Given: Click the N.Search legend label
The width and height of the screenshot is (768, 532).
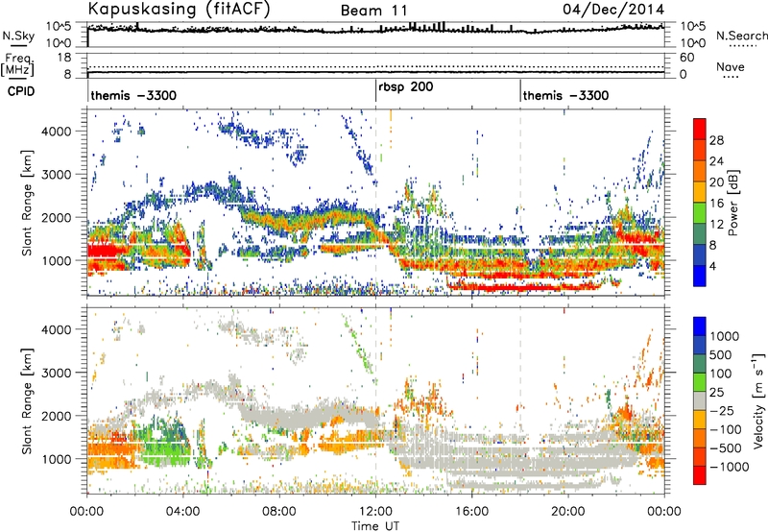Looking at the screenshot, I should [741, 36].
